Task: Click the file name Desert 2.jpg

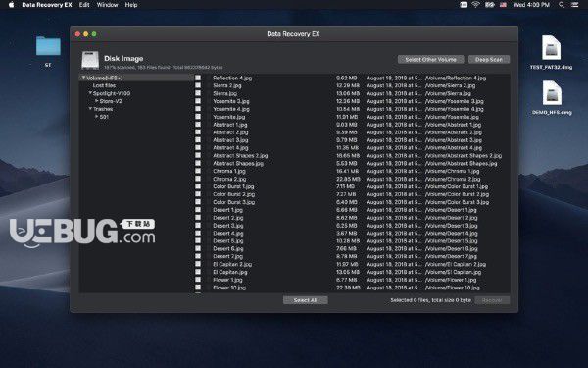Action: (228, 218)
